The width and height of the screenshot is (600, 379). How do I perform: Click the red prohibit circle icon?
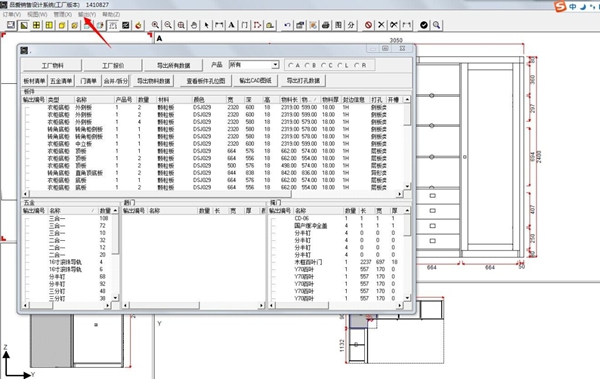pyautogui.click(x=368, y=25)
